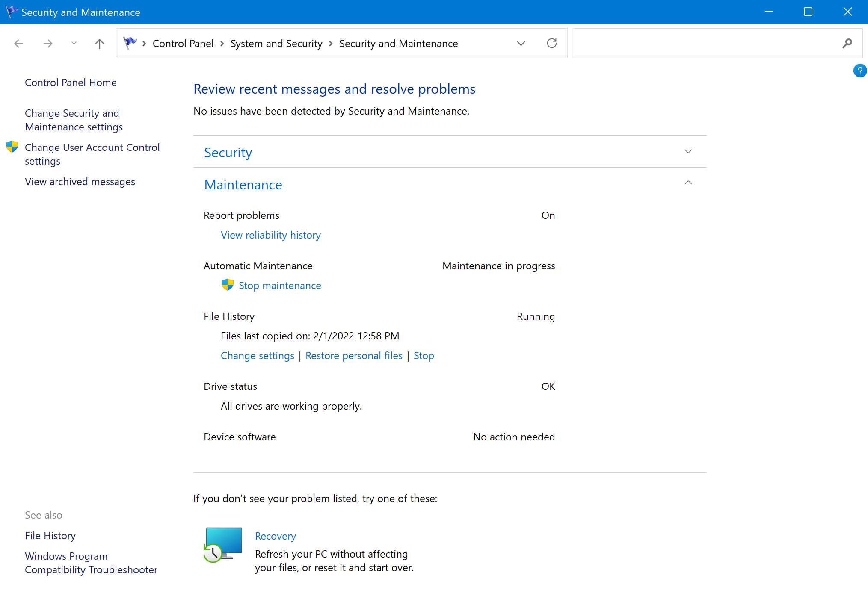Screen dimensions: 868x593
Task: Close the Security and Maintenance window
Action: point(847,12)
